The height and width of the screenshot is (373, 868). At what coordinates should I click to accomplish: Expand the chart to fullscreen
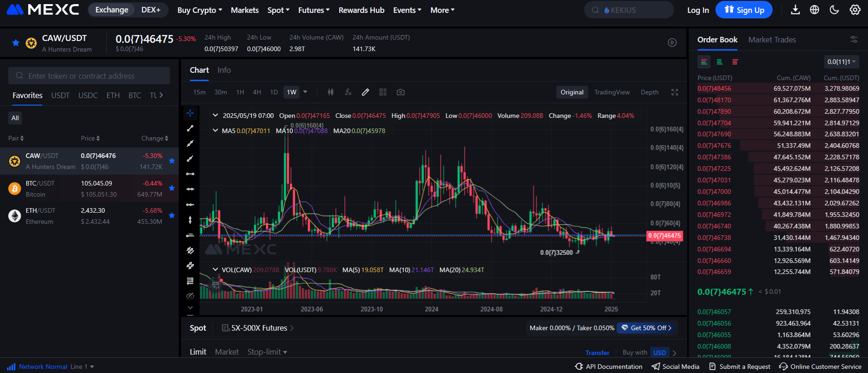tap(674, 92)
